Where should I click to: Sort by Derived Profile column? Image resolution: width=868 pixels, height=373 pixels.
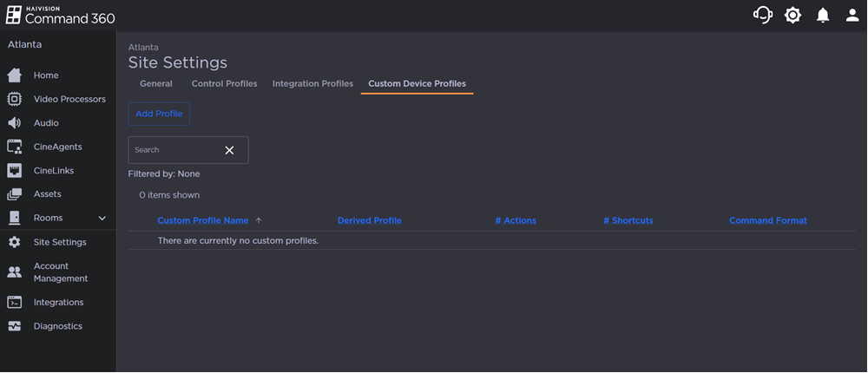(x=370, y=220)
